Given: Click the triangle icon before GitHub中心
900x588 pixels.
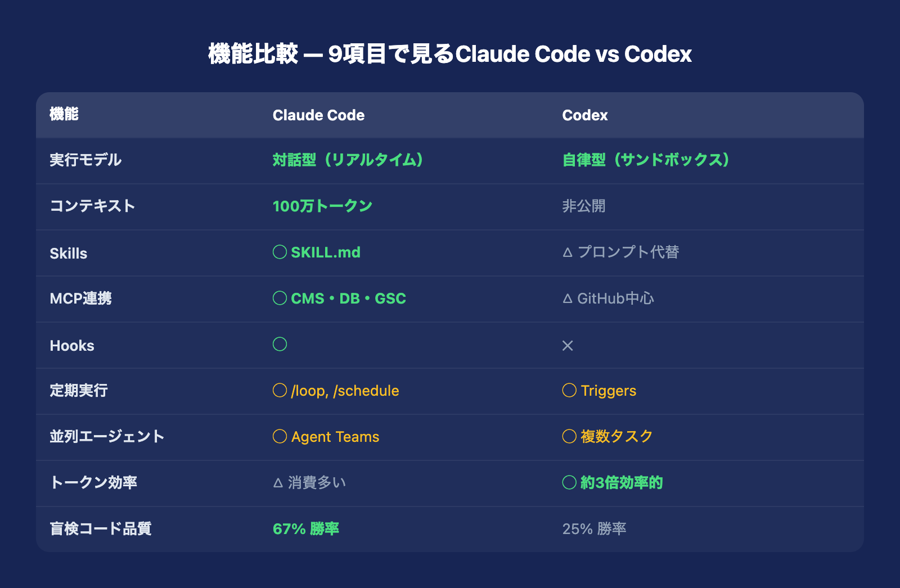Looking at the screenshot, I should [x=568, y=299].
